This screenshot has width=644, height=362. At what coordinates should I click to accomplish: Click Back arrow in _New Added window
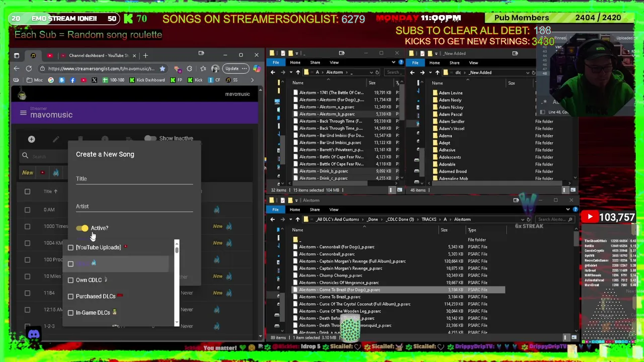[x=412, y=72]
